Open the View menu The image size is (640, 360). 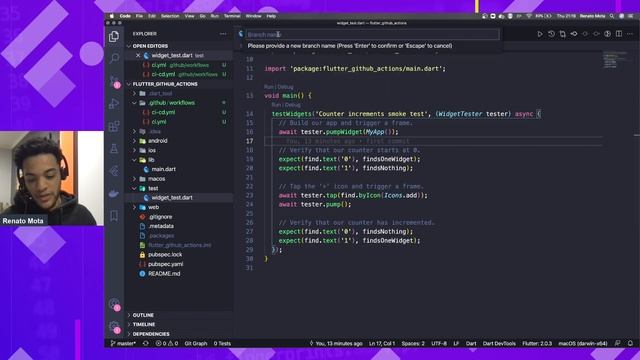[x=189, y=16]
